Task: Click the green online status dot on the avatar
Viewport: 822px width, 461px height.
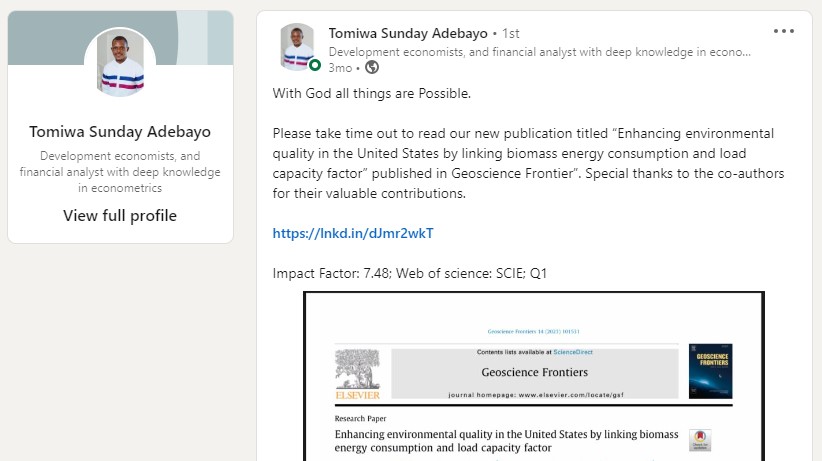Action: (315, 66)
